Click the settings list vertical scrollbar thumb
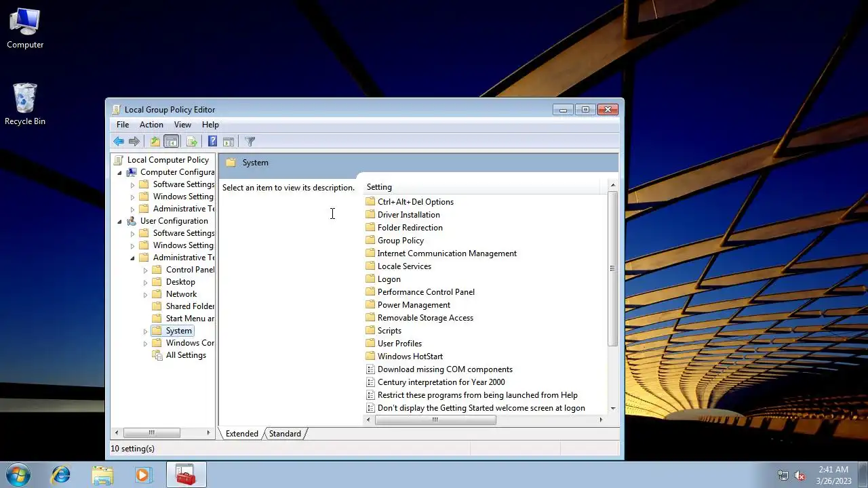868x488 pixels. pos(612,268)
